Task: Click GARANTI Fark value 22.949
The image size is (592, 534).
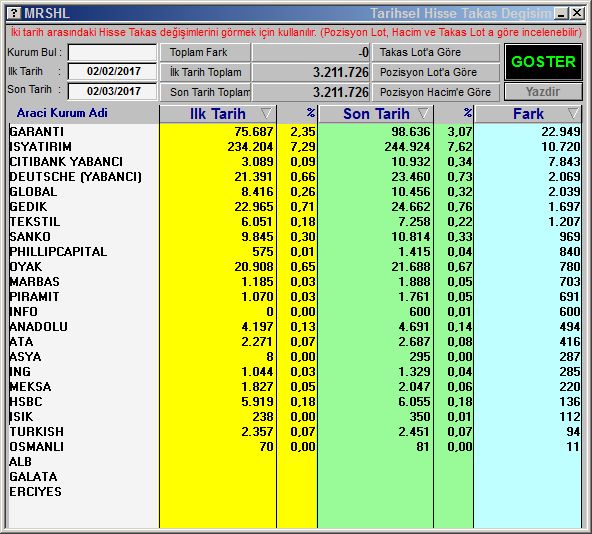Action: (x=561, y=132)
